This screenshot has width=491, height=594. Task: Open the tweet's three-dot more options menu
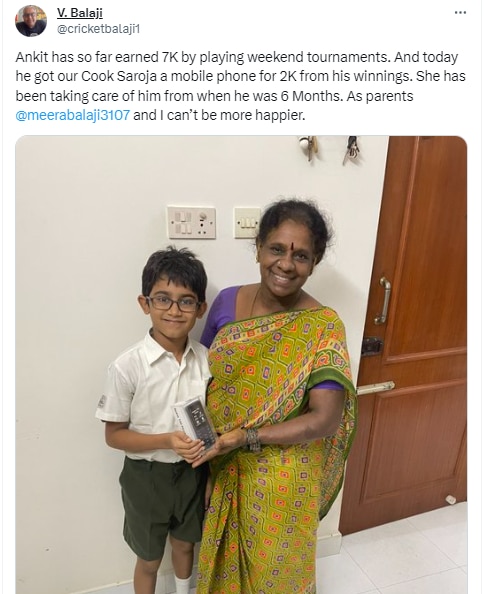(x=460, y=13)
